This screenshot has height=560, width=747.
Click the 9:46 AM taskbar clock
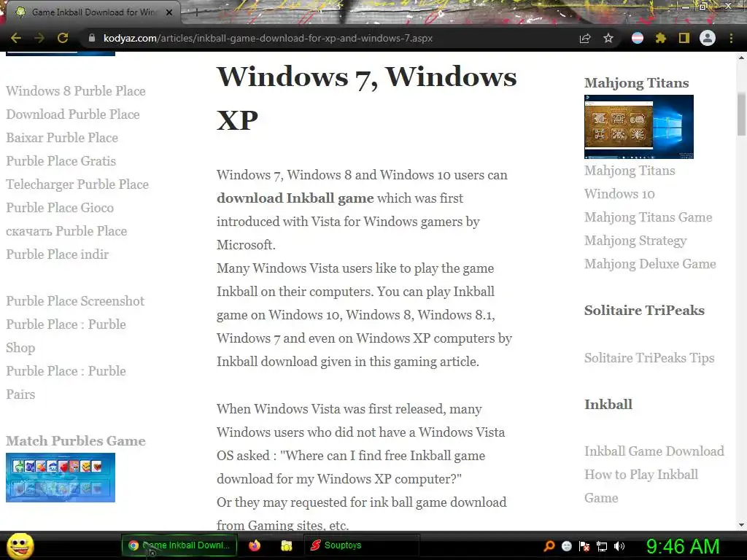[683, 546]
